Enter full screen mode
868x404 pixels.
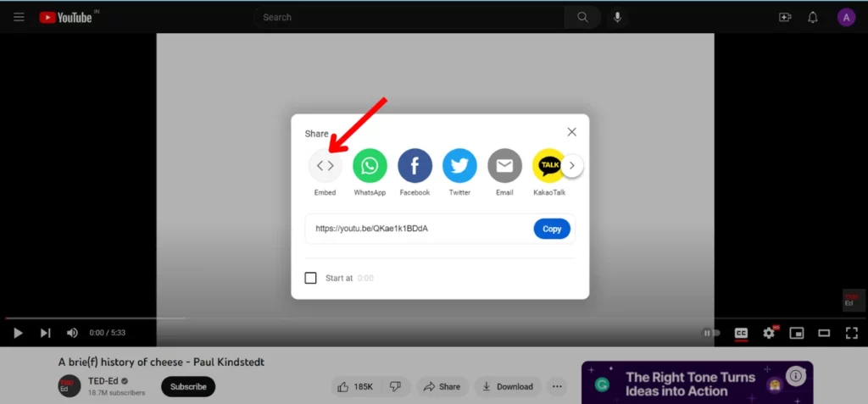coord(851,333)
